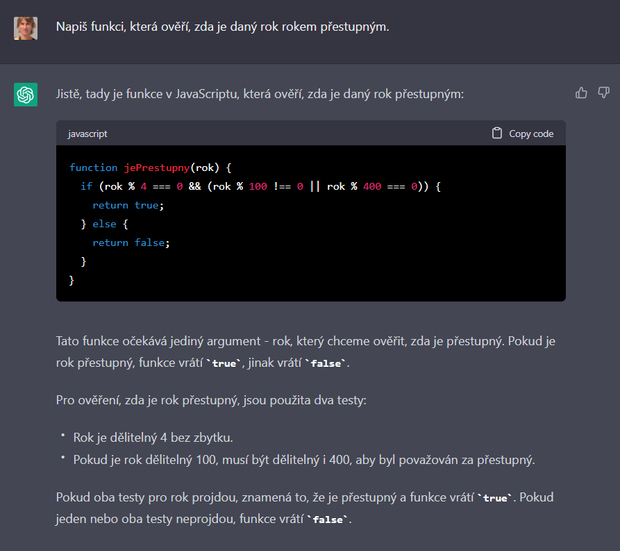Click the response intro sentence starting 'Jistě'
This screenshot has height=551, width=620.
tap(259, 94)
